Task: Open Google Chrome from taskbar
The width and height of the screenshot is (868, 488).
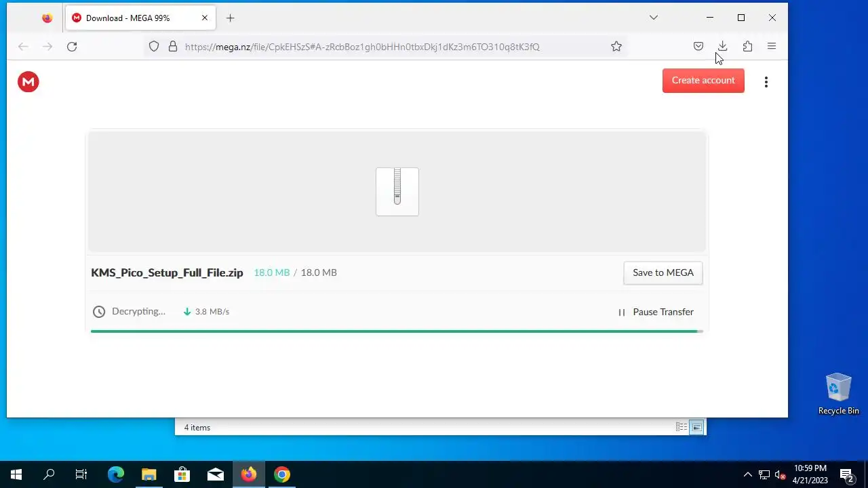Action: pos(282,474)
